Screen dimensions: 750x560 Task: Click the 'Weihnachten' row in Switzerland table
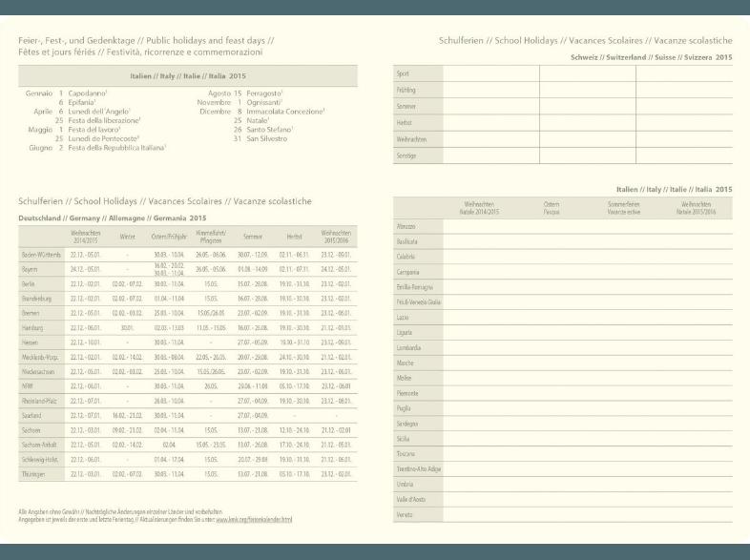tap(563, 139)
